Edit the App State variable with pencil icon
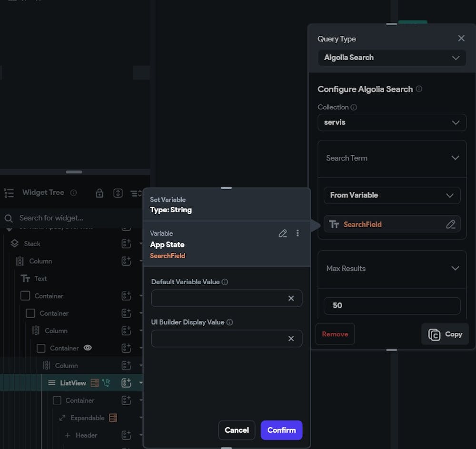 [283, 233]
